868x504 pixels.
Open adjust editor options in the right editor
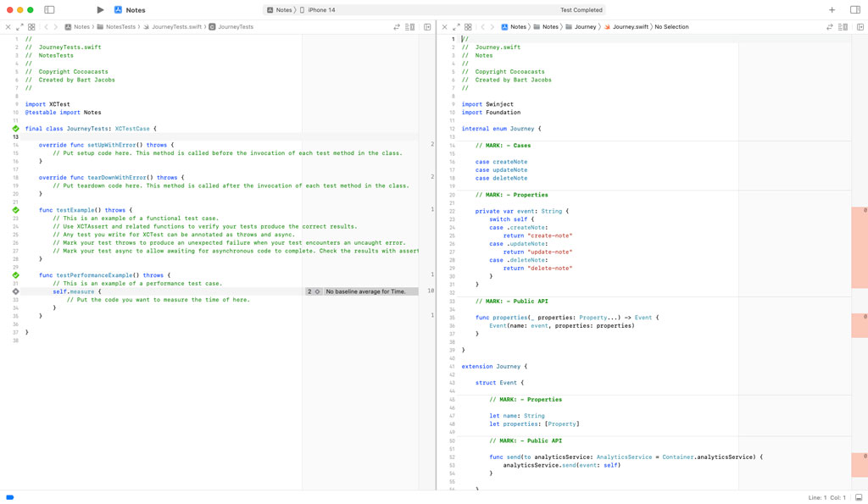pyautogui.click(x=843, y=26)
